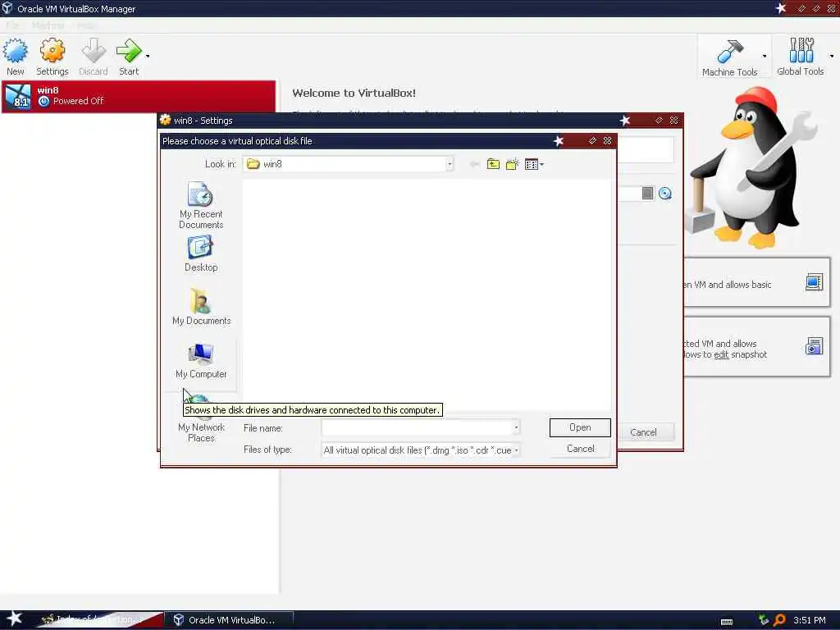Click the 3:51 PM clock
Viewport: 840px width, 630px height.
(810, 620)
